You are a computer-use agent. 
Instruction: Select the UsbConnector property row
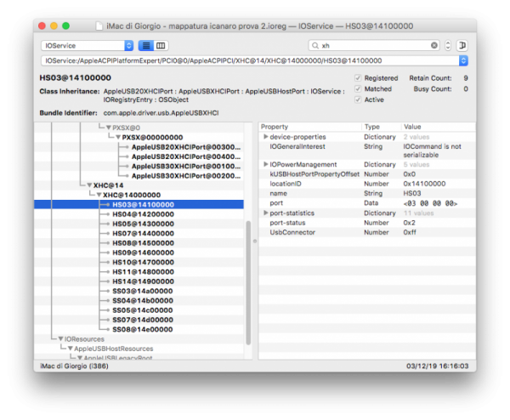pos(367,232)
